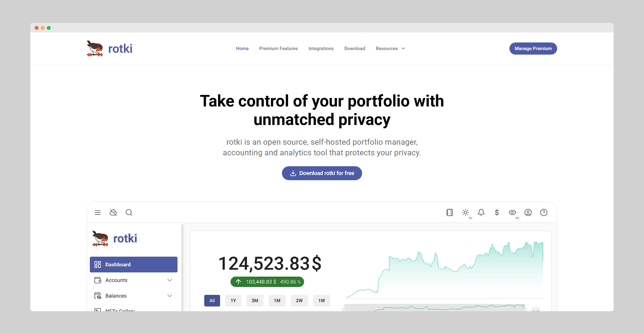Image resolution: width=644 pixels, height=334 pixels.
Task: Open the notes notebook icon
Action: (450, 213)
